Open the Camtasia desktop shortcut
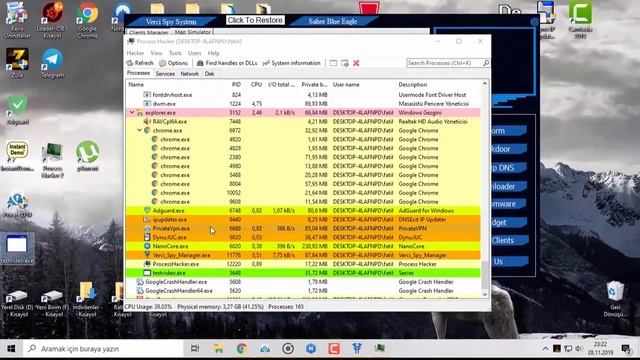 [580, 20]
